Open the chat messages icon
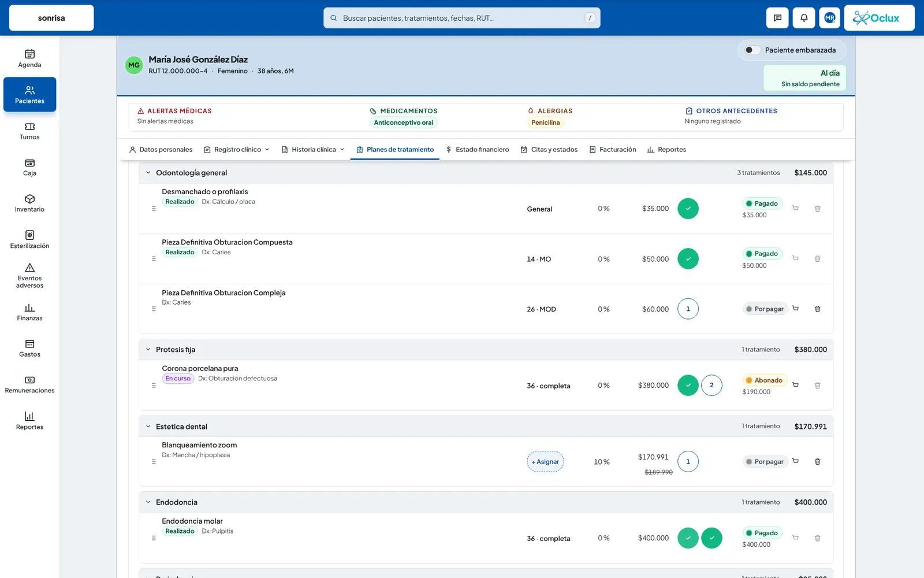The image size is (924, 578). pos(777,18)
